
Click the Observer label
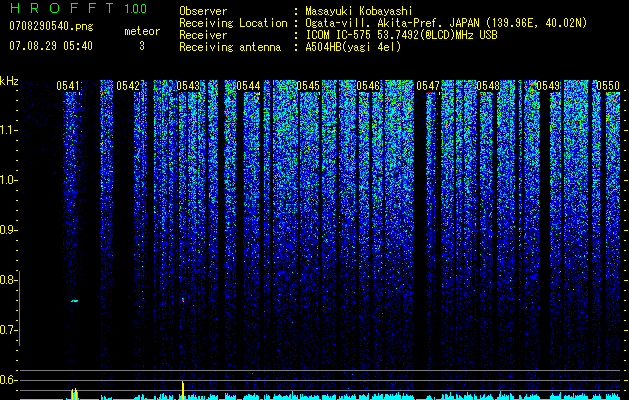click(x=203, y=11)
